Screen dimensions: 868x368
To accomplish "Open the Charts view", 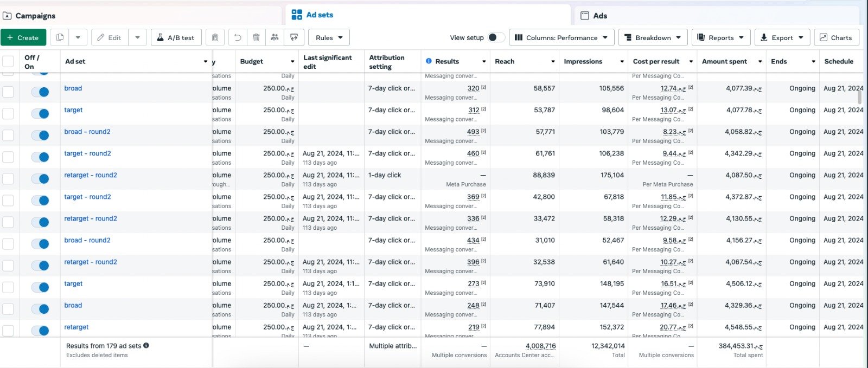I will point(836,37).
